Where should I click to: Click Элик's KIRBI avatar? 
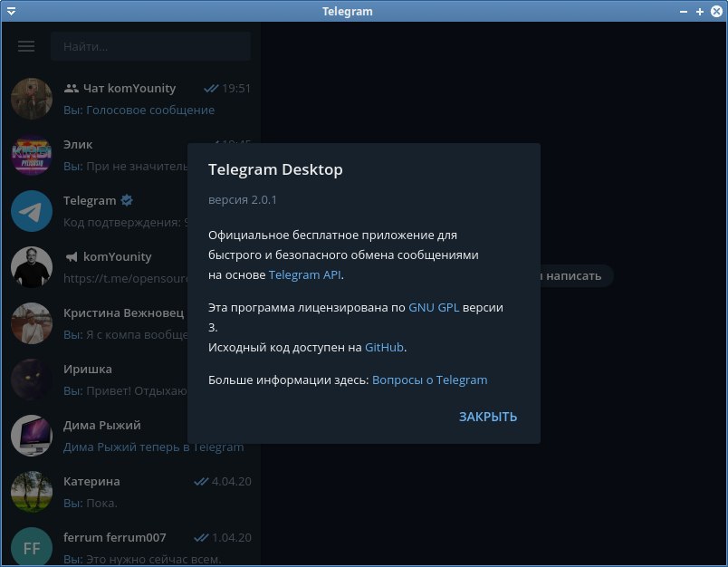(32, 155)
